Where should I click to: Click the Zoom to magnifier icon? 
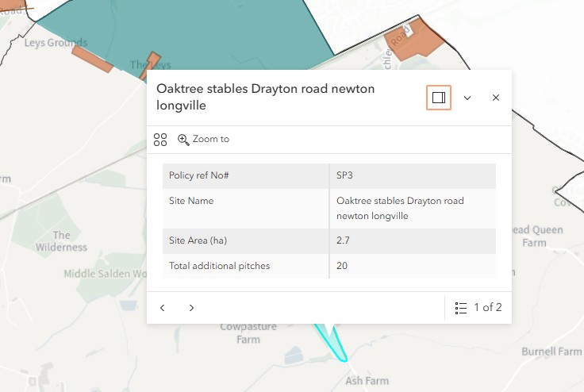click(x=182, y=140)
